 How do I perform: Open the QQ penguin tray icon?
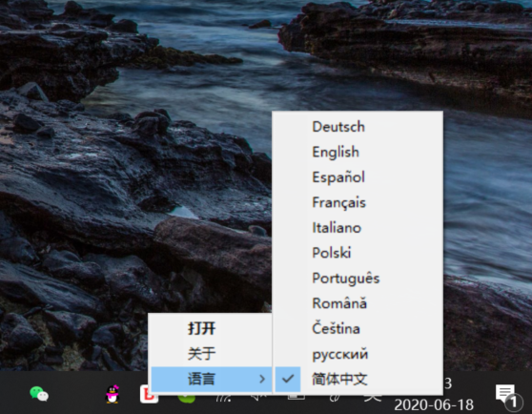(x=113, y=394)
